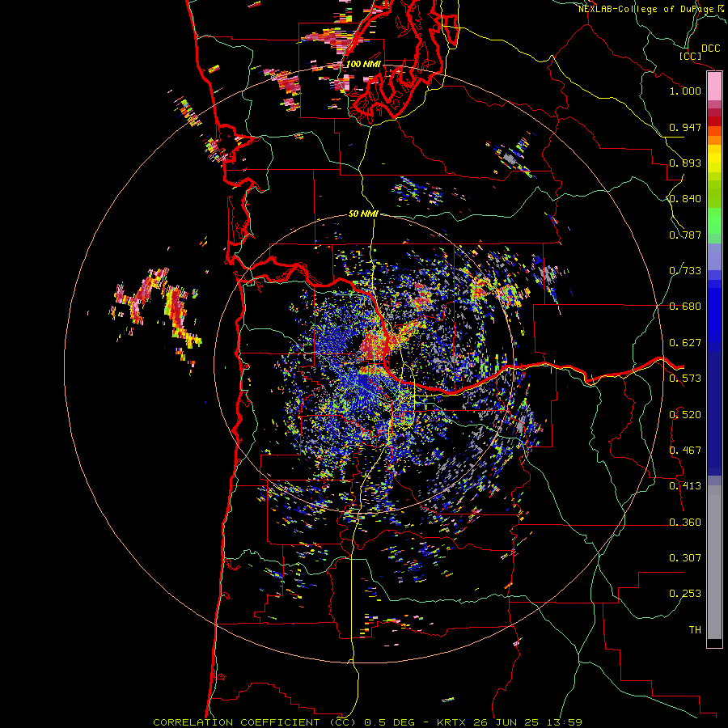Select the 0.413 legend value
The width and height of the screenshot is (728, 728).
[x=685, y=486]
